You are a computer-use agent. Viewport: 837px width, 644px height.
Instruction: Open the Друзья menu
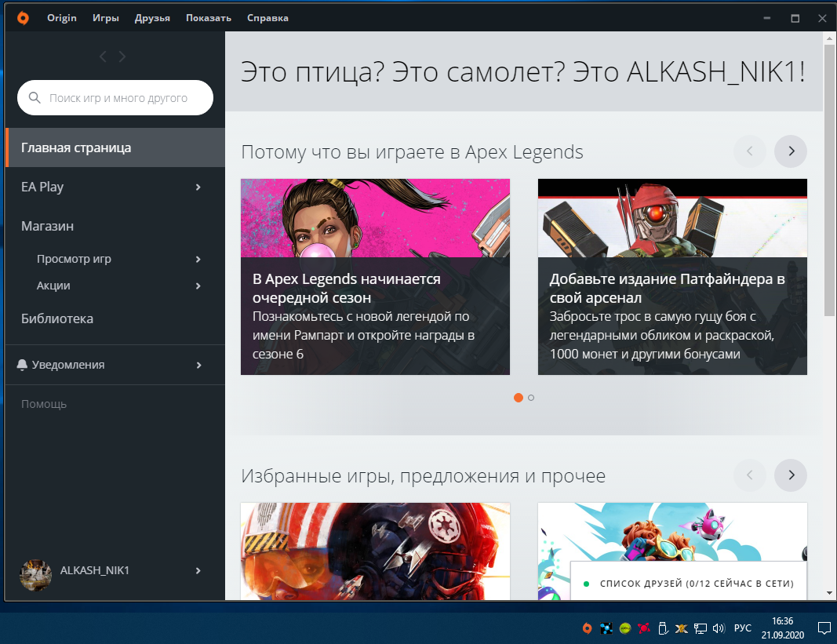(x=152, y=17)
